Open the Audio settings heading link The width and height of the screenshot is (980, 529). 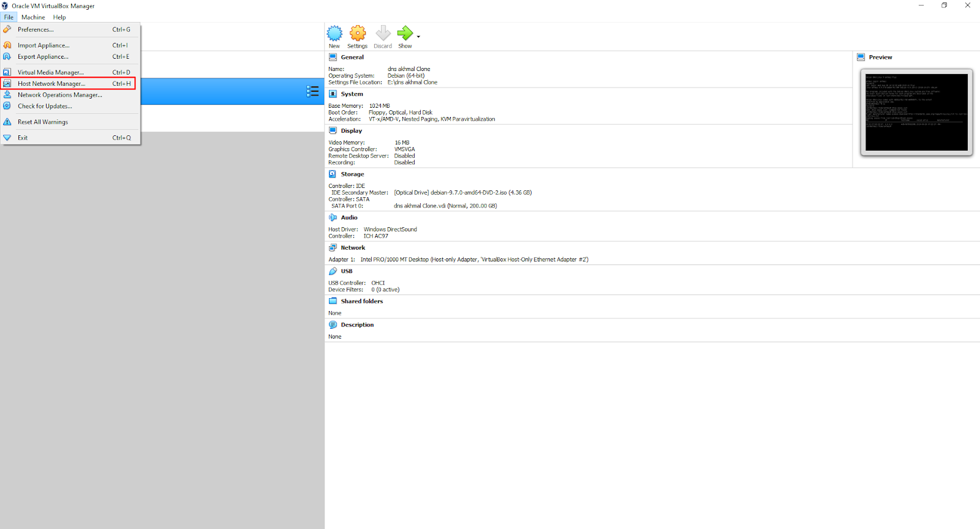click(x=349, y=217)
